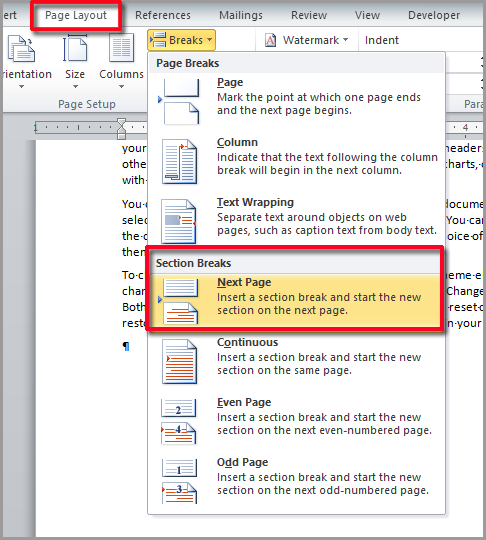Click the Page Setup group label
This screenshot has width=486, height=540.
pyautogui.click(x=87, y=104)
